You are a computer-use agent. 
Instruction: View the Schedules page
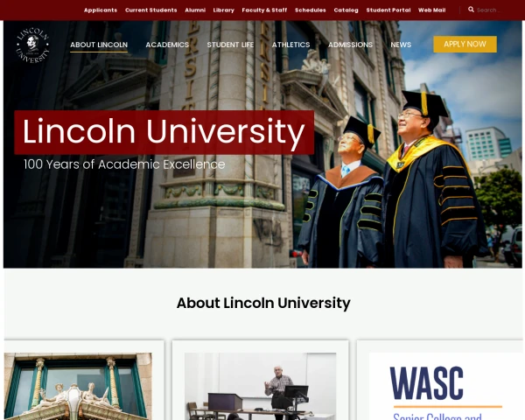(311, 10)
